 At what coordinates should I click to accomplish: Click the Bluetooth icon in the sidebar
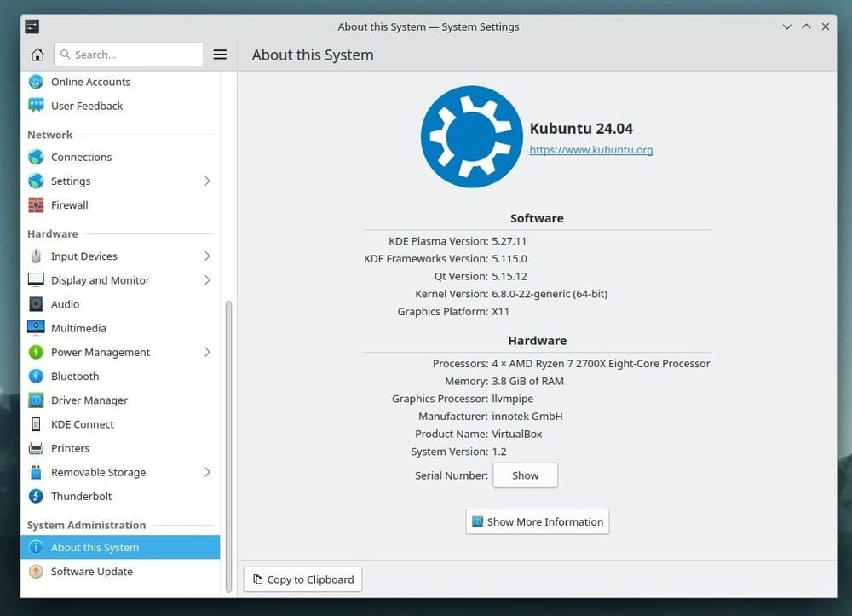(x=35, y=376)
